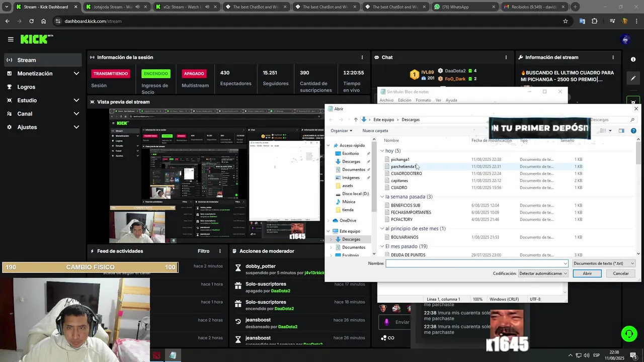Viewport: 644px width, 362px height.
Task: Click the blue help icon in Abrir dialog
Action: (x=633, y=131)
